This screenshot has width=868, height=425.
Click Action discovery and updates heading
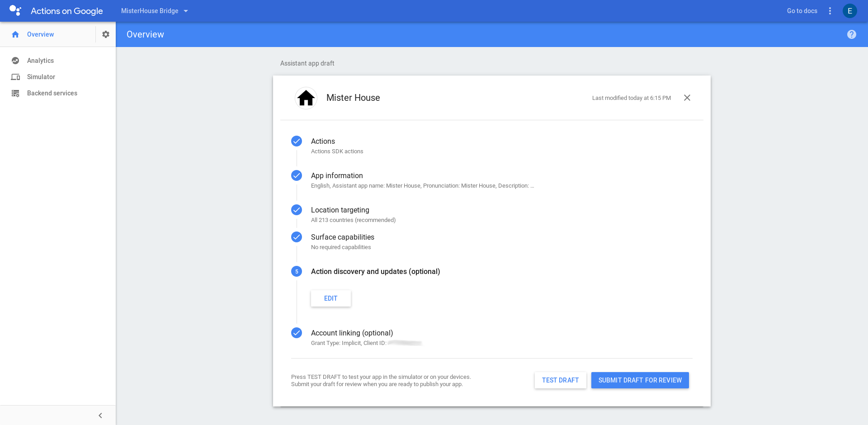(375, 271)
